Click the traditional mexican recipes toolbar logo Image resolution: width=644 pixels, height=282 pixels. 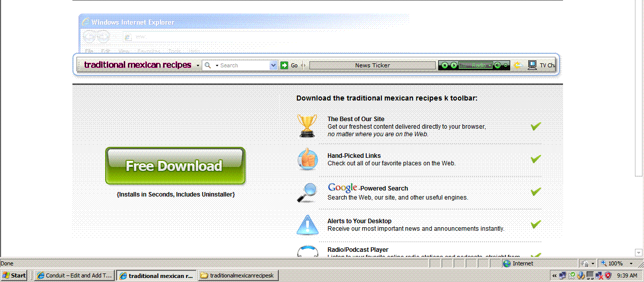pyautogui.click(x=138, y=65)
